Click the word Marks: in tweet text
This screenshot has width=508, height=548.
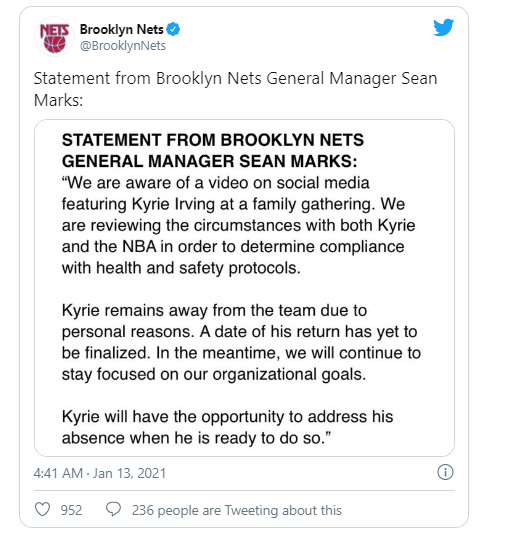pyautogui.click(x=58, y=100)
